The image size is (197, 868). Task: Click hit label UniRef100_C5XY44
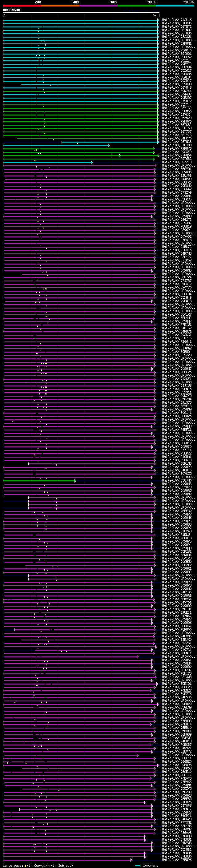click(177, 104)
